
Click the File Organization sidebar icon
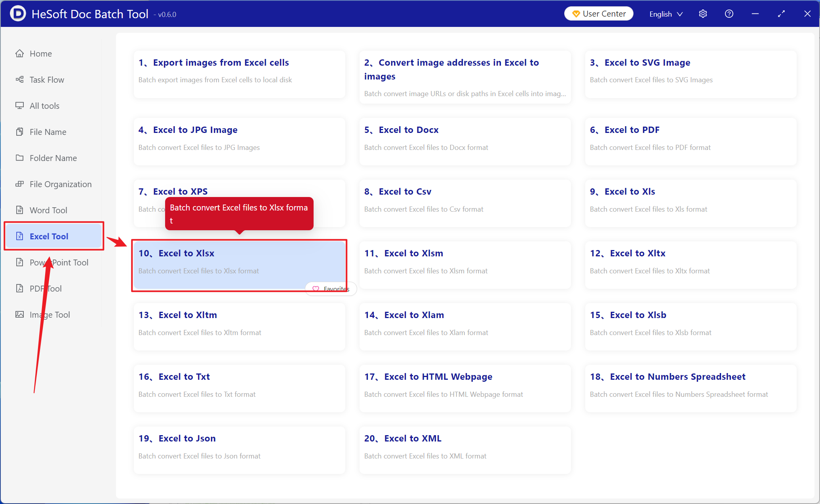click(x=19, y=184)
